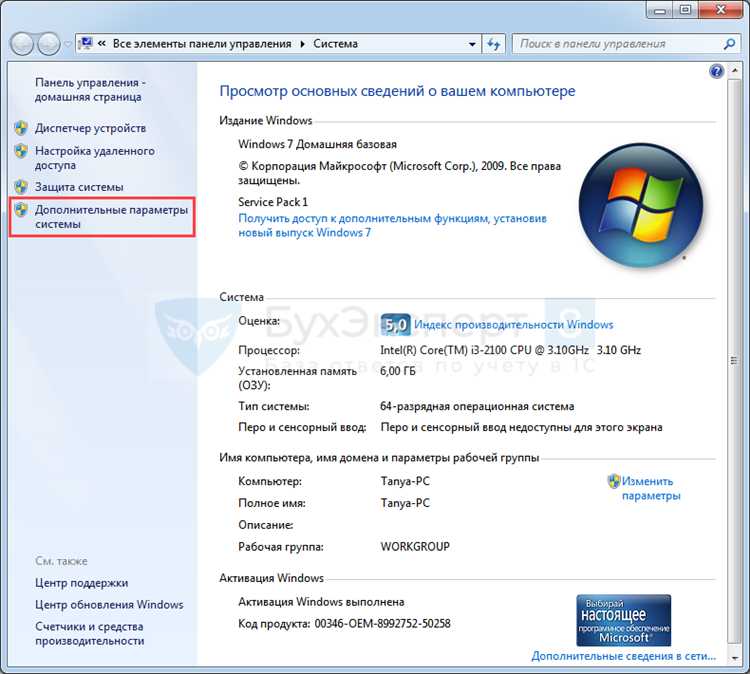Open 'Центр обновления Windows' link
The image size is (750, 674).
(109, 605)
